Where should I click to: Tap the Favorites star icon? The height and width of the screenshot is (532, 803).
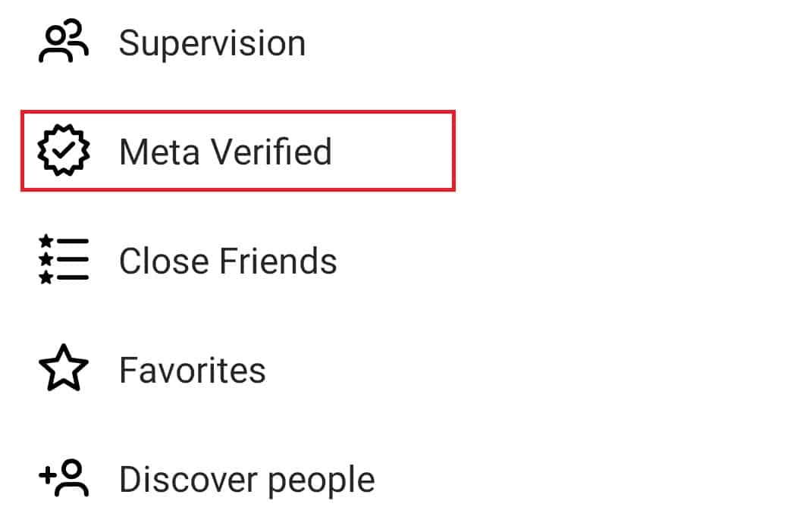(x=64, y=370)
